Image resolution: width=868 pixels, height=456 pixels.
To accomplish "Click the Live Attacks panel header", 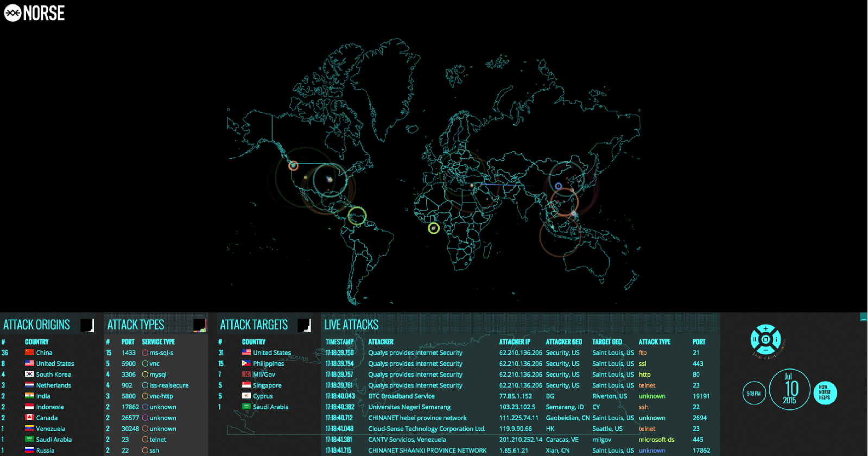I will pyautogui.click(x=351, y=325).
